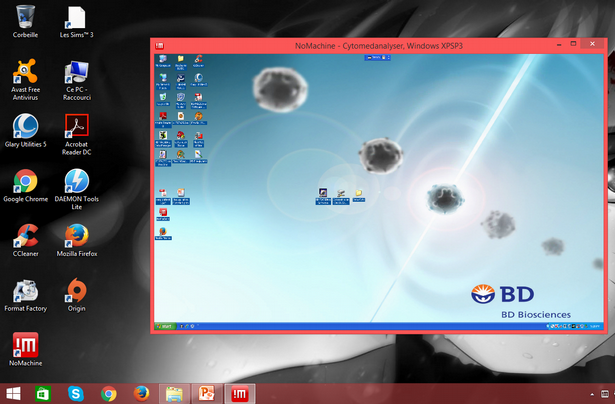
Task: Launch CCleaner desktop shortcut
Action: coord(26,236)
